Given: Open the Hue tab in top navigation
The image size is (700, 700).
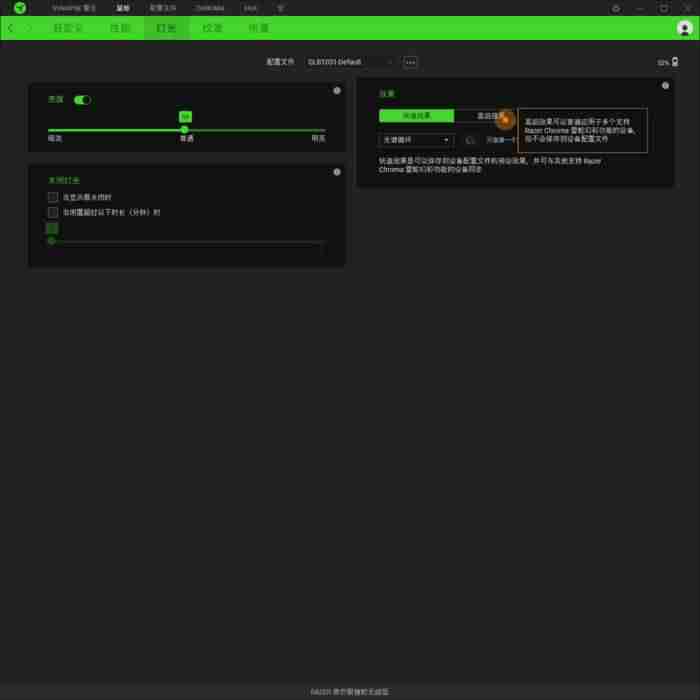Looking at the screenshot, I should (250, 8).
